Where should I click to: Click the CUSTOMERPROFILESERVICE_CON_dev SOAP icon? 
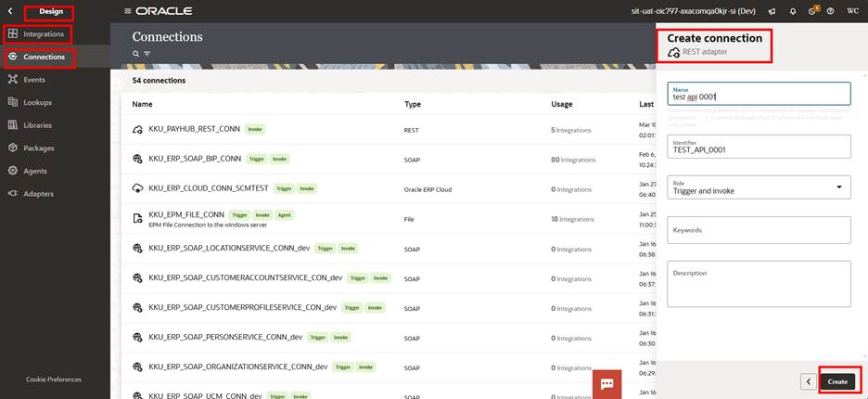click(138, 307)
